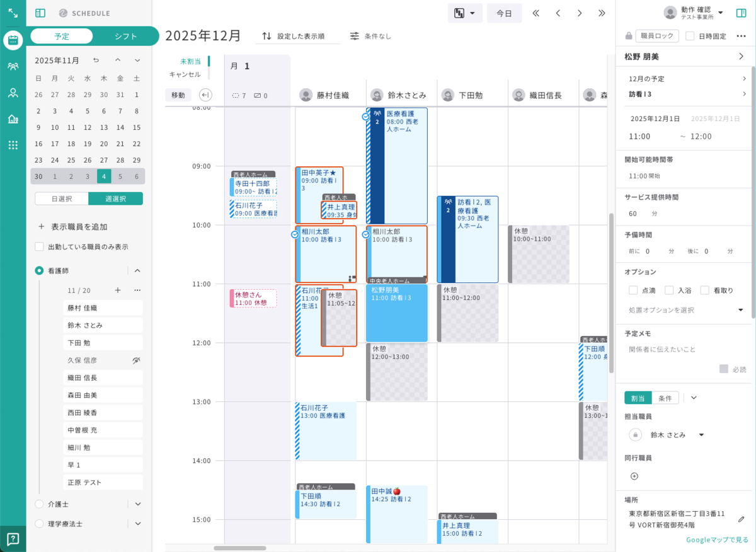756x552 pixels.
Task: Click the 予定メモ text field
Action: pos(685,349)
